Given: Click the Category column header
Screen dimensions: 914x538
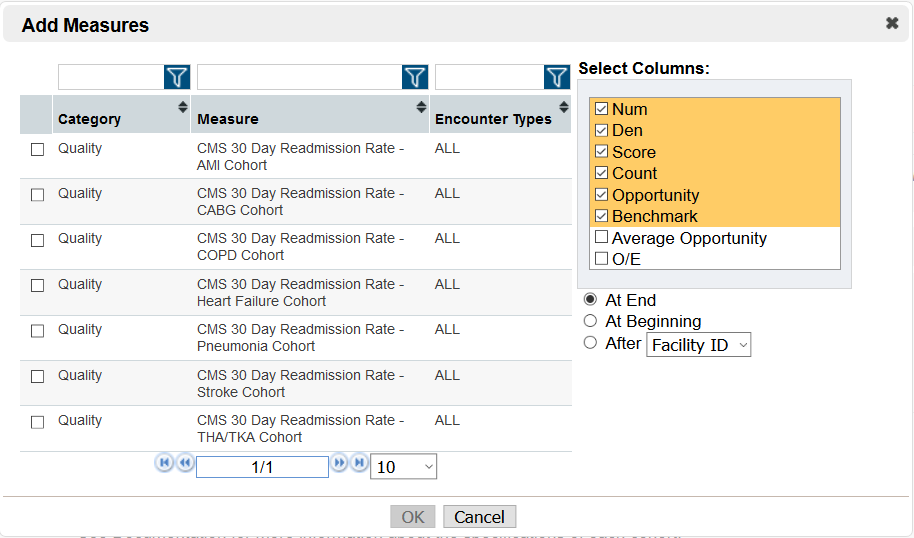Looking at the screenshot, I should (121, 115).
